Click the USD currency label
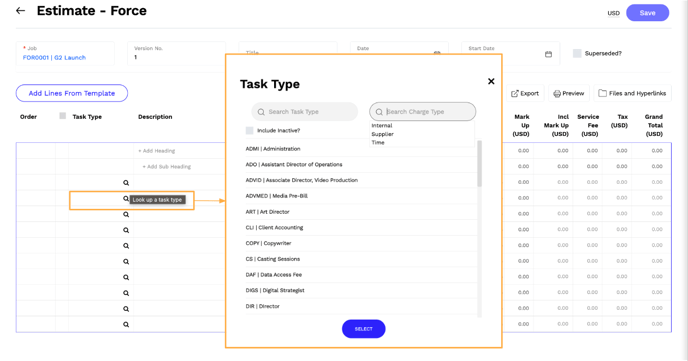The height and width of the screenshot is (361, 688). [x=613, y=13]
